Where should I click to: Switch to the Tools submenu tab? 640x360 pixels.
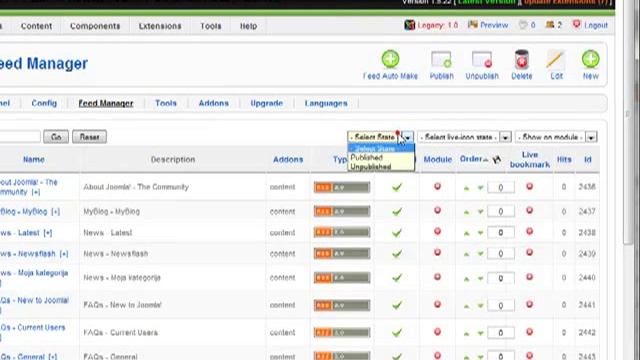pos(166,103)
